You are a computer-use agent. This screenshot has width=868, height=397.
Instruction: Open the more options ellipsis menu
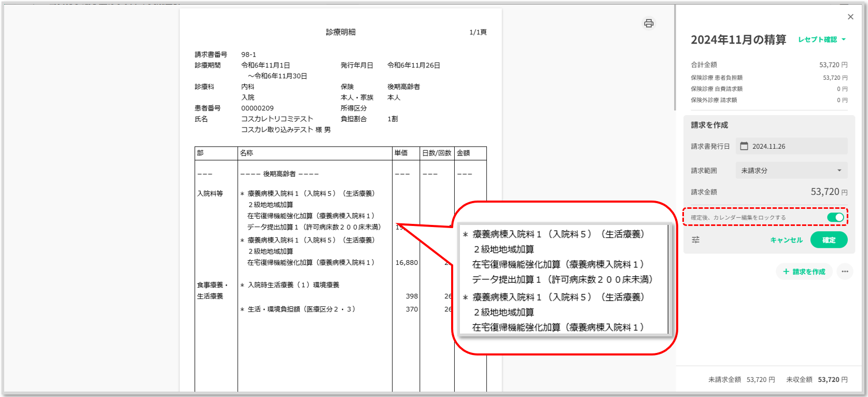click(845, 272)
